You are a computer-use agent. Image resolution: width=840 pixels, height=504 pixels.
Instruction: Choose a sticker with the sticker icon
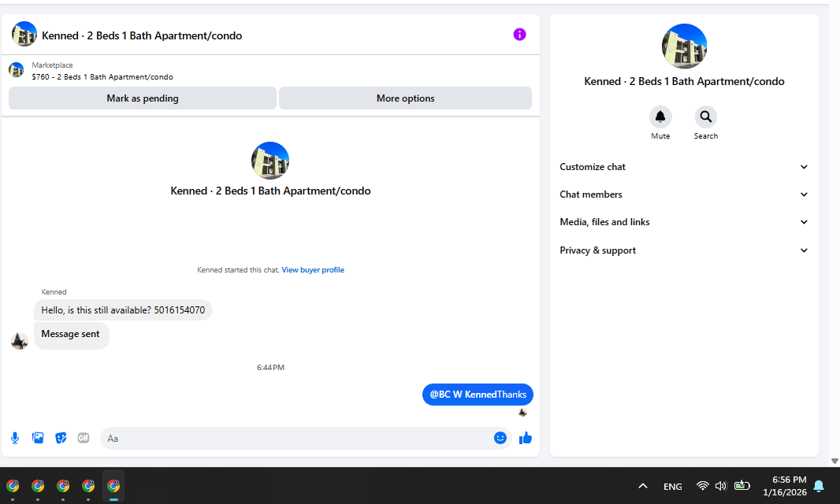61,438
